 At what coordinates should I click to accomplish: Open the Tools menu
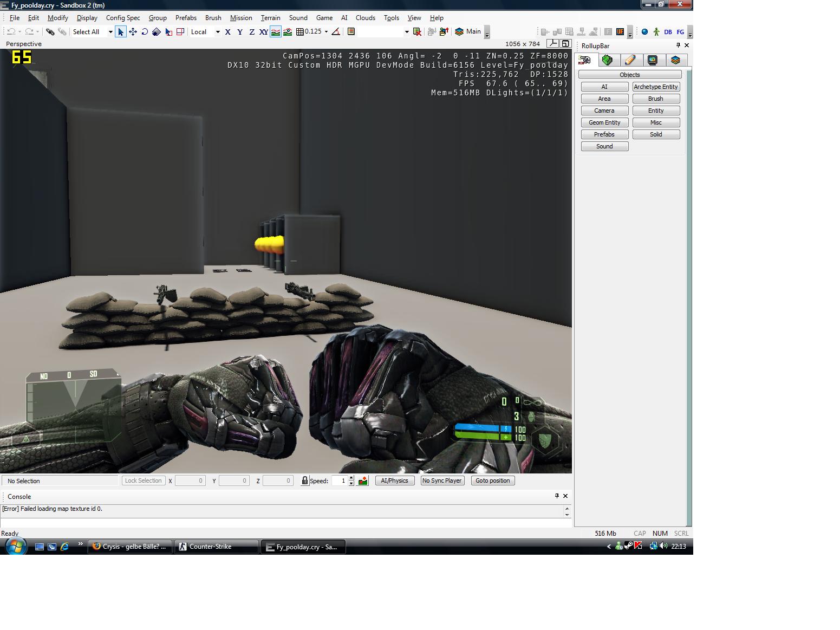pos(392,18)
